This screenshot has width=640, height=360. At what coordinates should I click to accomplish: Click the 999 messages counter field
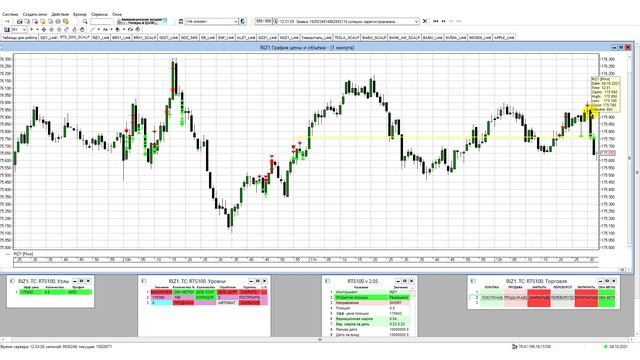point(263,21)
